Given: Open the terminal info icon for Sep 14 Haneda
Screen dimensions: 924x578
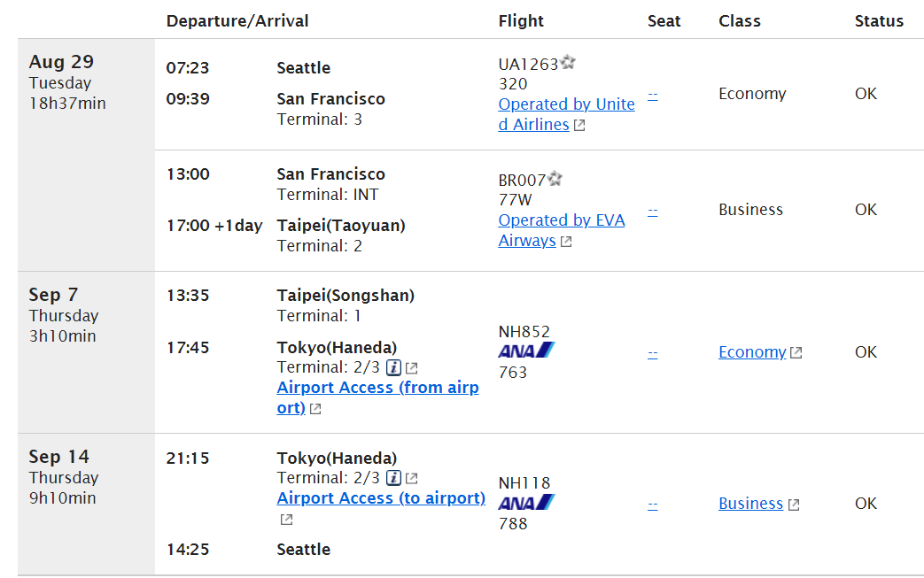Looking at the screenshot, I should pyautogui.click(x=393, y=478).
